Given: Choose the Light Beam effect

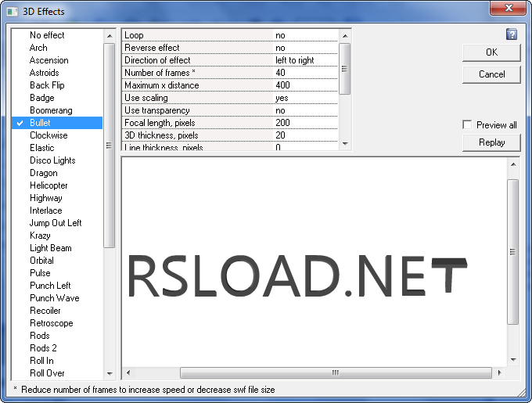Looking at the screenshot, I should 57,248.
